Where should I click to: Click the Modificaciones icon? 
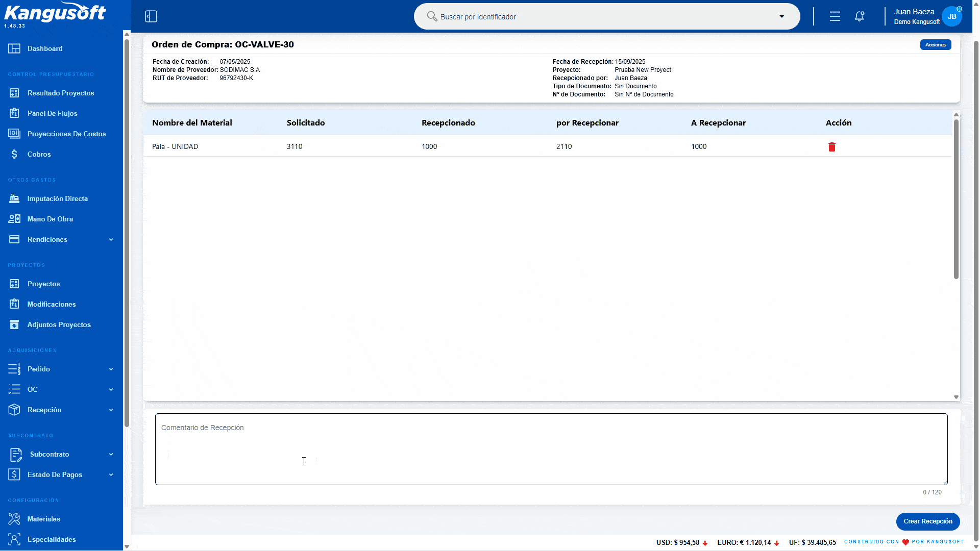click(x=14, y=304)
